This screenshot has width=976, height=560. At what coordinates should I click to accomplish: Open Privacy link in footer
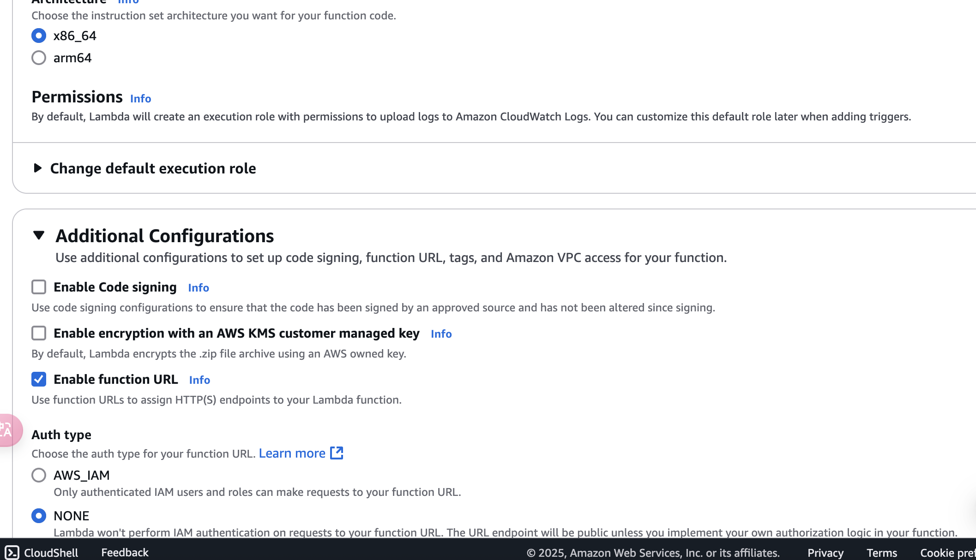pyautogui.click(x=825, y=553)
